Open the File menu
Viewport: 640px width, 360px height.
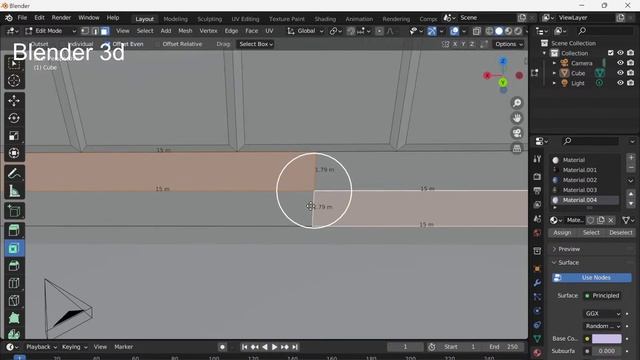pyautogui.click(x=22, y=18)
